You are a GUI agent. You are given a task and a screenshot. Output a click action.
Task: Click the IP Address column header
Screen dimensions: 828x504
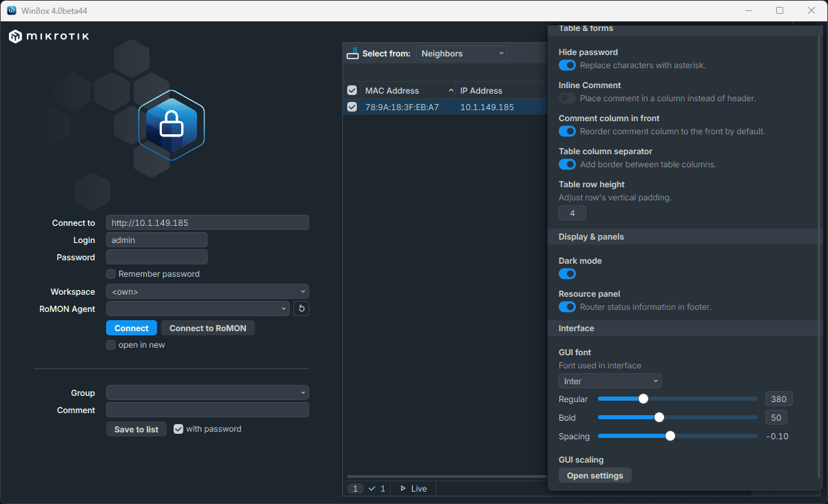pyautogui.click(x=502, y=91)
